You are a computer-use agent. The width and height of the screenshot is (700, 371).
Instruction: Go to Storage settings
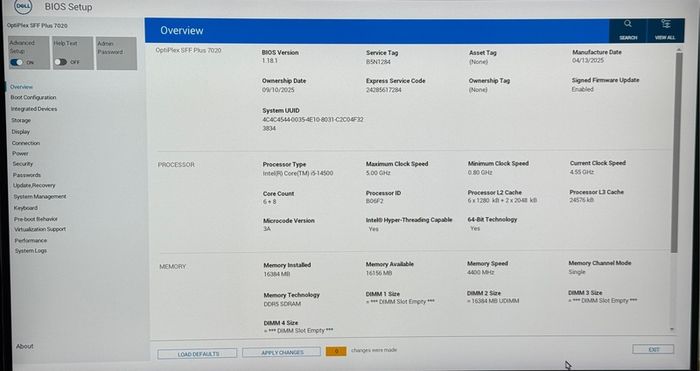pyautogui.click(x=21, y=121)
